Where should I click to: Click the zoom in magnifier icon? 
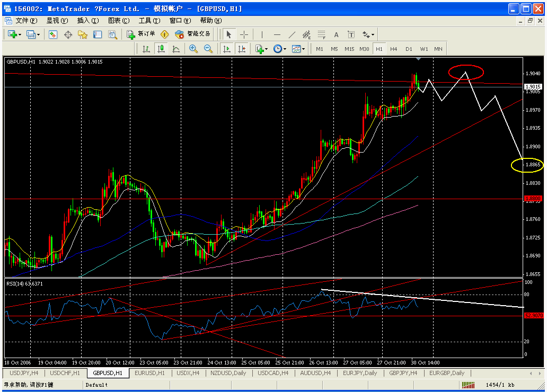click(x=194, y=48)
